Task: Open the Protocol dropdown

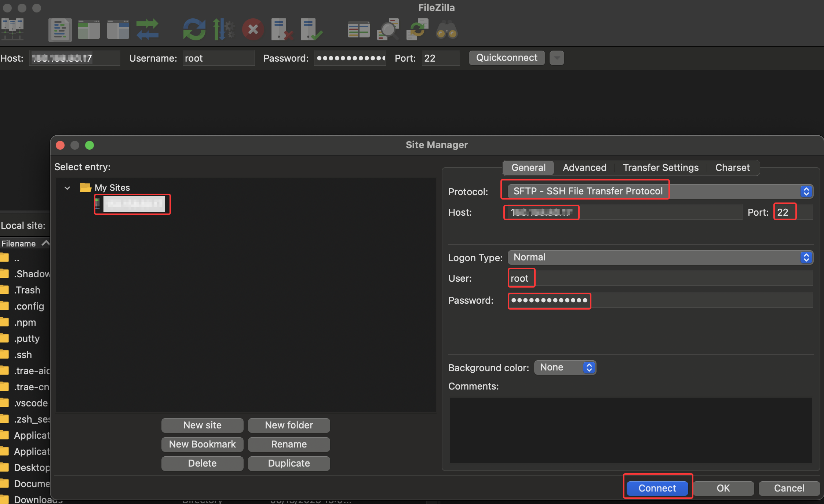Action: coord(660,191)
